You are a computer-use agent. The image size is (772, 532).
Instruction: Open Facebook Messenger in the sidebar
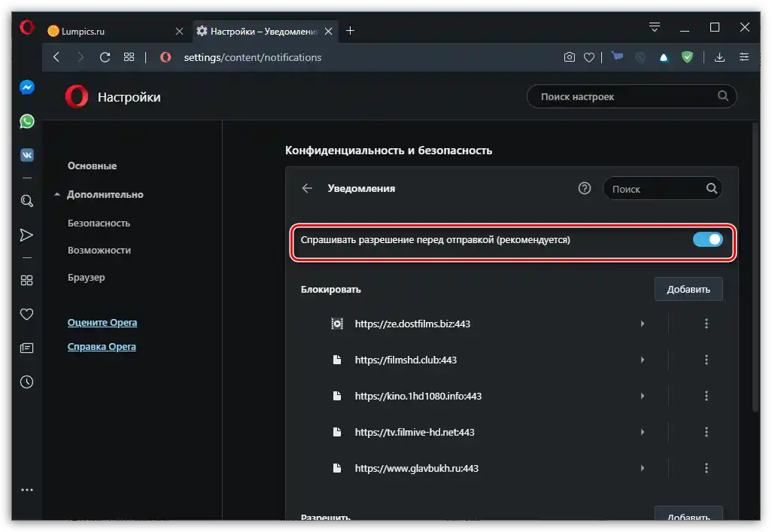click(26, 87)
